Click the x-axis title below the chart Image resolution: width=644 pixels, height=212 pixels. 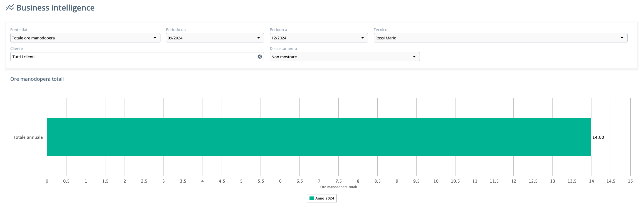(338, 187)
